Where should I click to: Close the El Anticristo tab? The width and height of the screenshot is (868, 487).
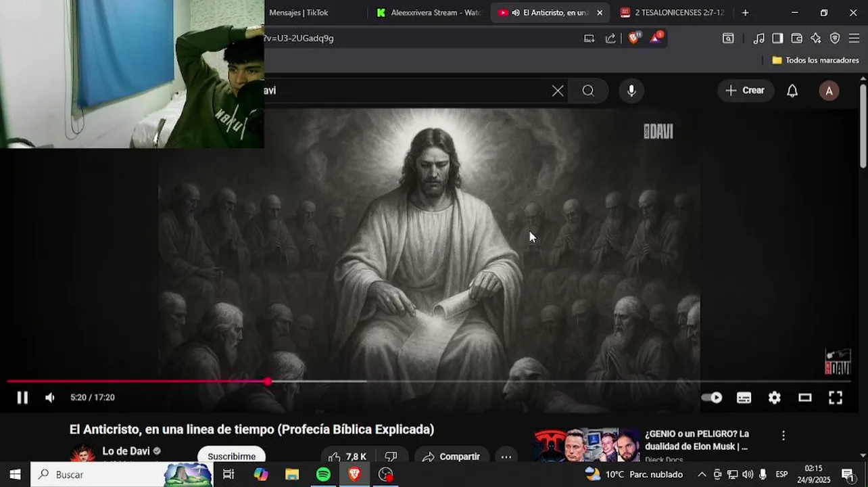(600, 13)
